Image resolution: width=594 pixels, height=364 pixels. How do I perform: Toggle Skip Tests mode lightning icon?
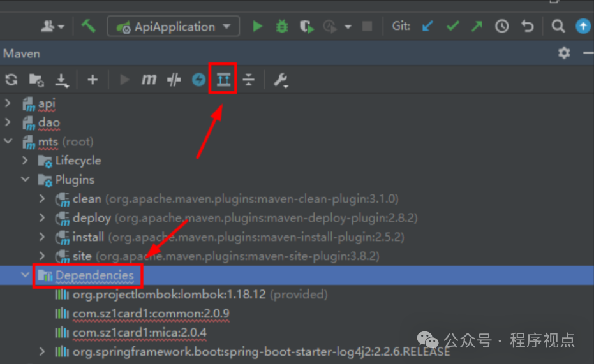click(198, 80)
